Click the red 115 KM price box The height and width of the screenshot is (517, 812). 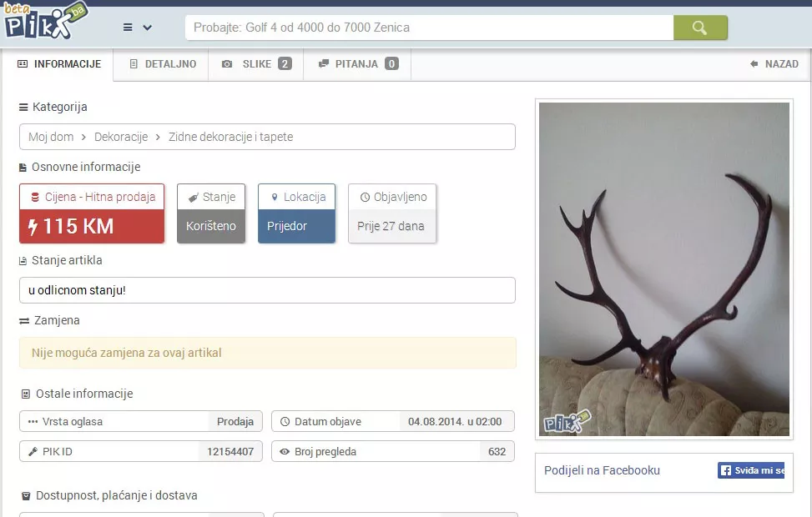pyautogui.click(x=92, y=226)
